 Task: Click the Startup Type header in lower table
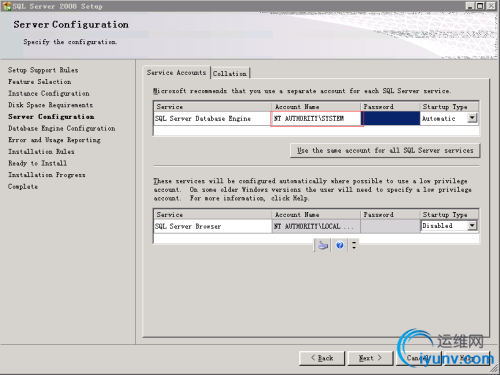click(449, 215)
